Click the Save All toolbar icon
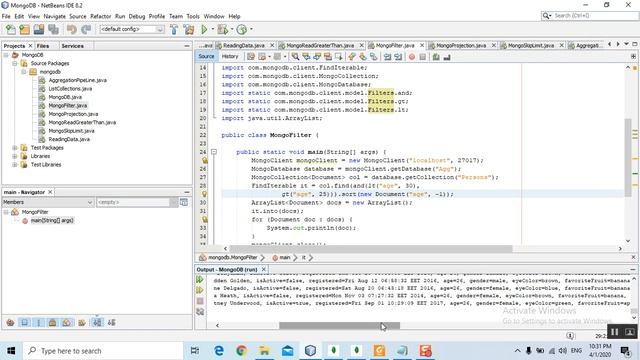 pos(53,29)
